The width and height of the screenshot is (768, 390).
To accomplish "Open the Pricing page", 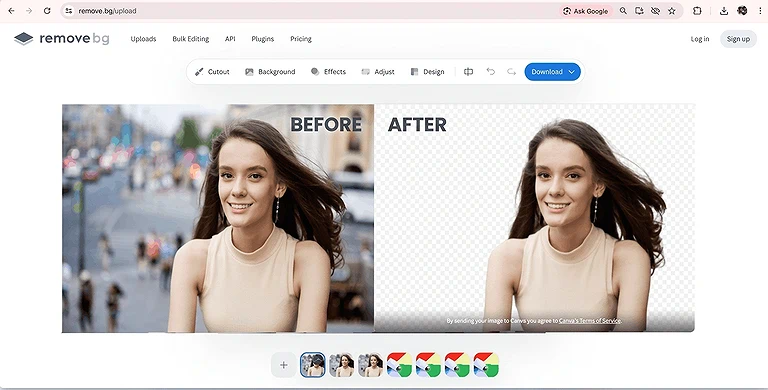I will pyautogui.click(x=301, y=39).
